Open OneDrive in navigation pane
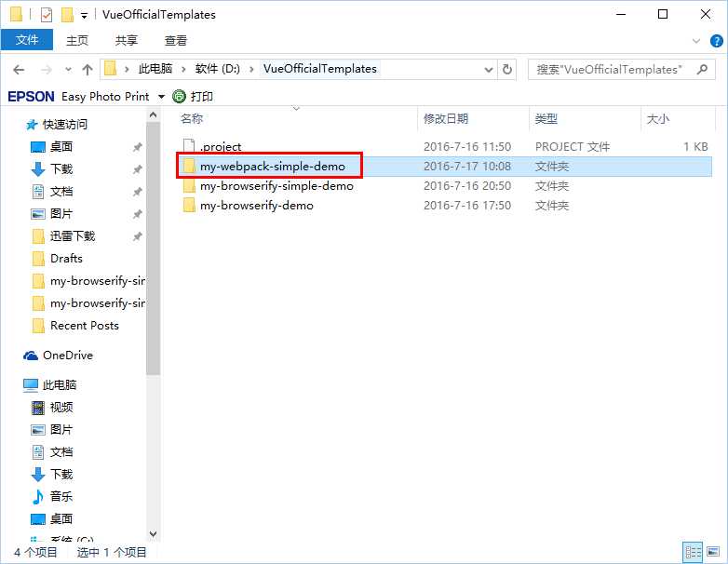Viewport: 728px width, 564px height. pos(68,356)
